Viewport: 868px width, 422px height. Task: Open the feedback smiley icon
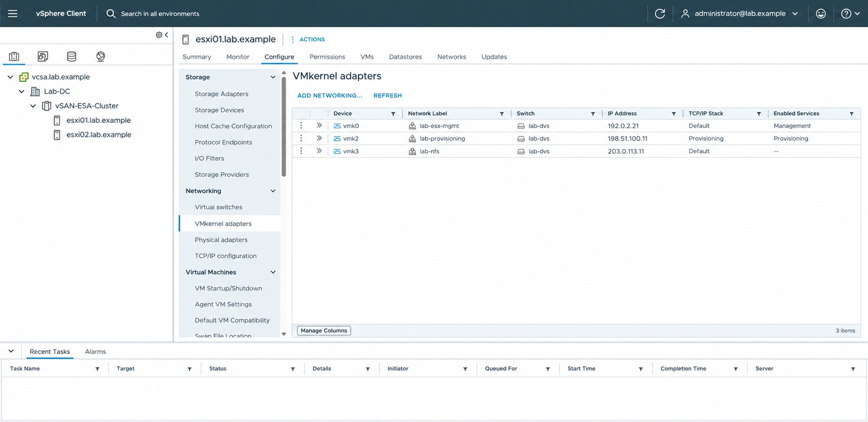tap(821, 14)
